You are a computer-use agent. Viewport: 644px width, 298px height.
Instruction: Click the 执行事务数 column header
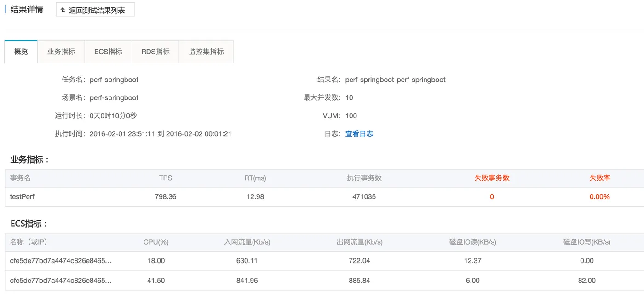364,178
